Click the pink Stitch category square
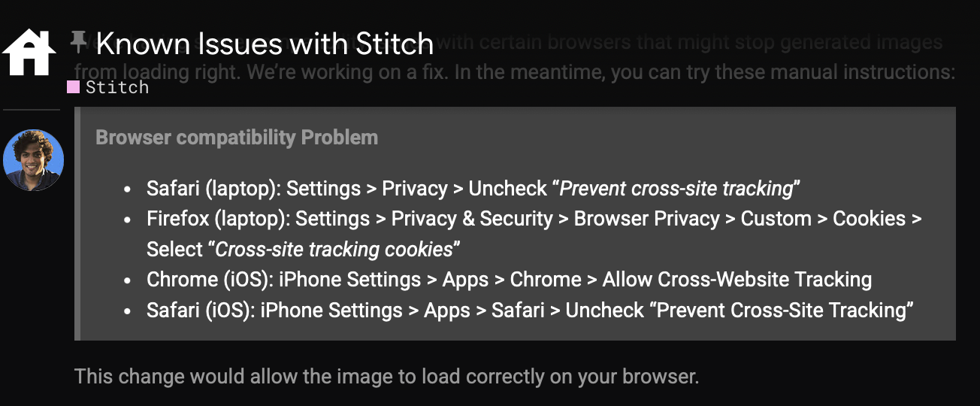980x406 pixels. pyautogui.click(x=74, y=87)
